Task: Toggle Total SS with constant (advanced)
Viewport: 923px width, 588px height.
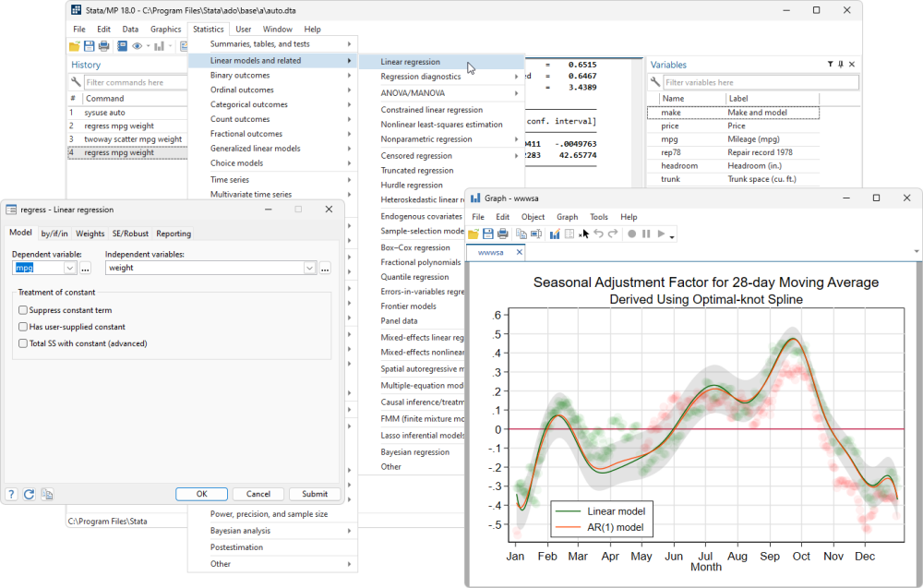Action: (23, 343)
